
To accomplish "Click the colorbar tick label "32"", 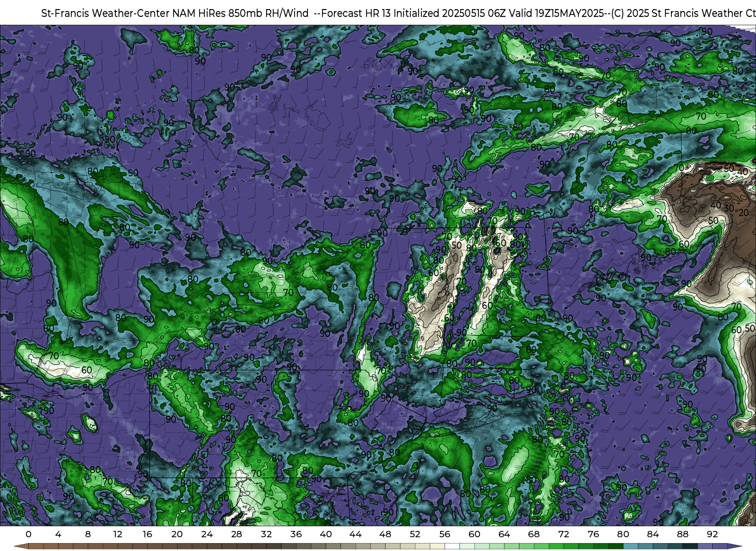I will click(266, 534).
